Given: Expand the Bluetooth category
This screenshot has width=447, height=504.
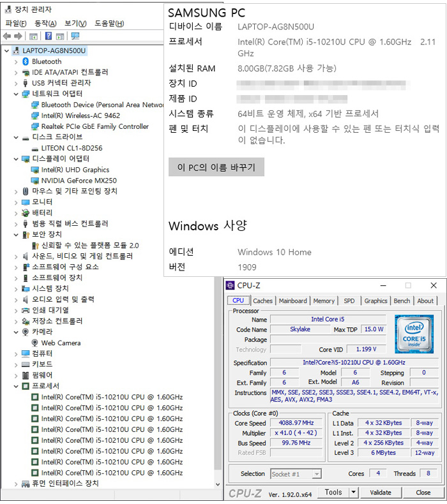Looking at the screenshot, I should [x=16, y=62].
